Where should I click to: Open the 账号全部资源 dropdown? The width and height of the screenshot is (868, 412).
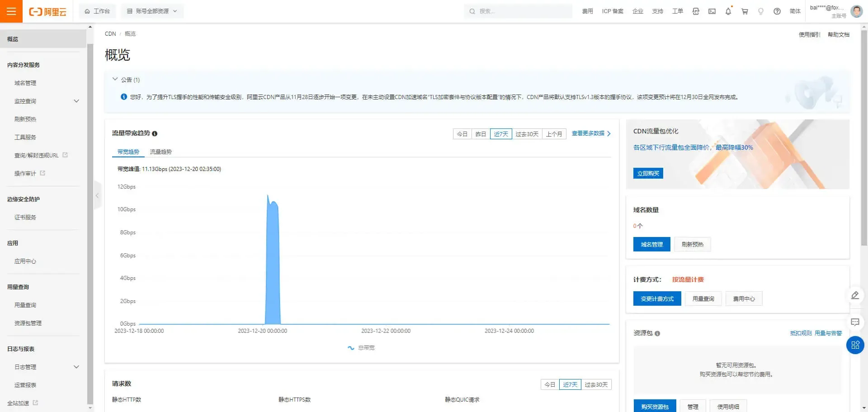click(152, 11)
